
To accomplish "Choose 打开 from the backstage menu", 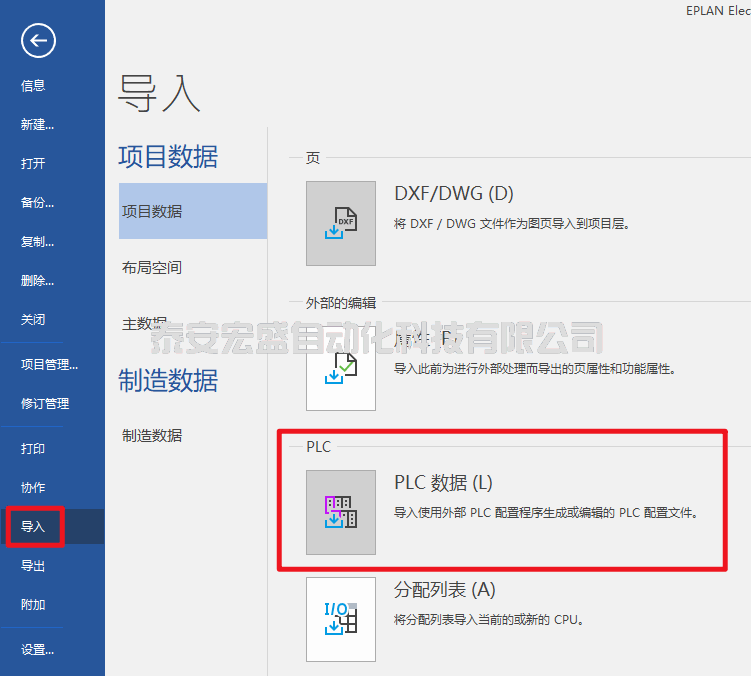I will pyautogui.click(x=33, y=164).
